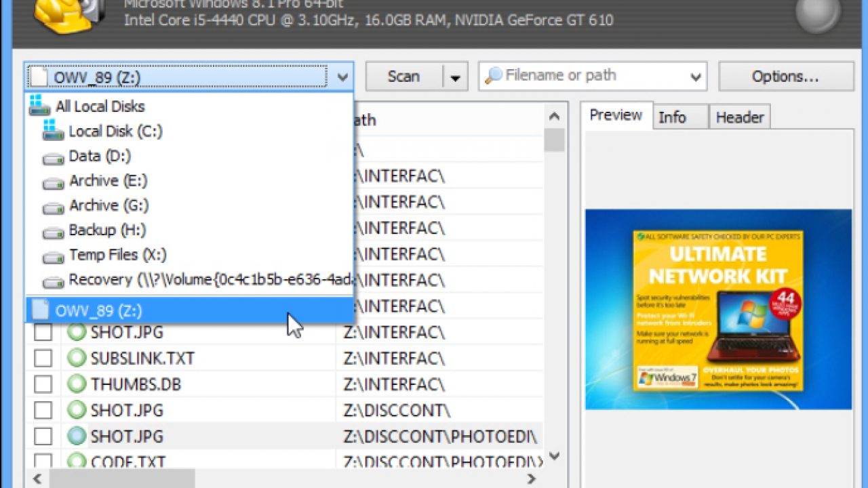This screenshot has width=868, height=488.
Task: Click status icon of SHOT.JPG in Z:\DISCCONT\
Action: [77, 410]
